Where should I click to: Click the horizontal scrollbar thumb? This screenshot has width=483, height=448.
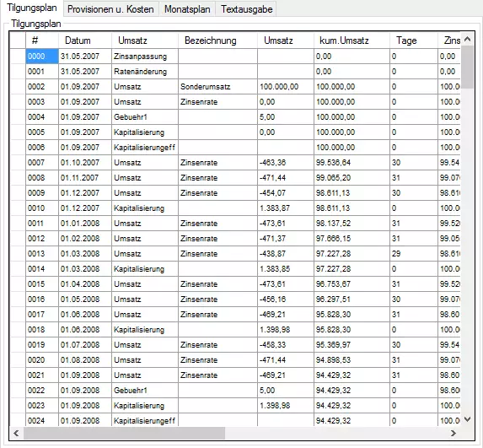124,433
